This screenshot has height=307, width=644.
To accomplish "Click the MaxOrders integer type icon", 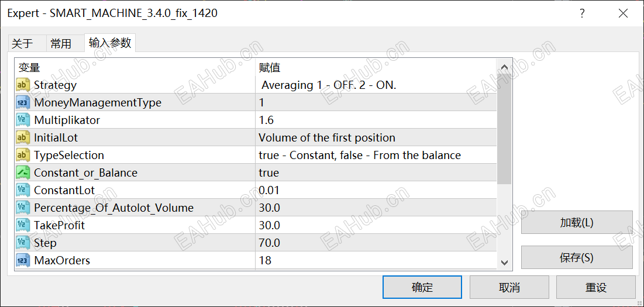I will coord(23,261).
